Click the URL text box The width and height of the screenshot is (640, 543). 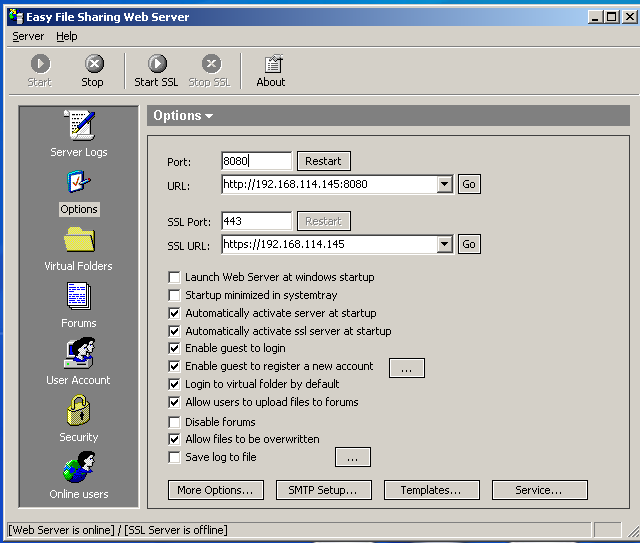click(x=329, y=184)
